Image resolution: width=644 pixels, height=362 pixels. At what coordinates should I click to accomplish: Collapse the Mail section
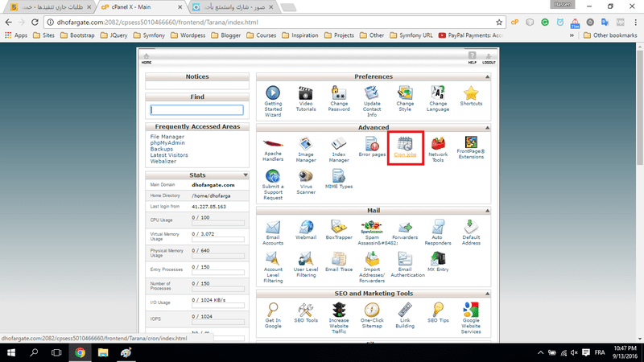pyautogui.click(x=487, y=211)
